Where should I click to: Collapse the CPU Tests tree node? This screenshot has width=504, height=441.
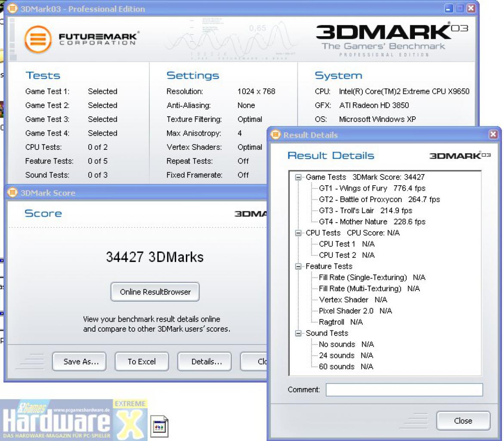[298, 233]
